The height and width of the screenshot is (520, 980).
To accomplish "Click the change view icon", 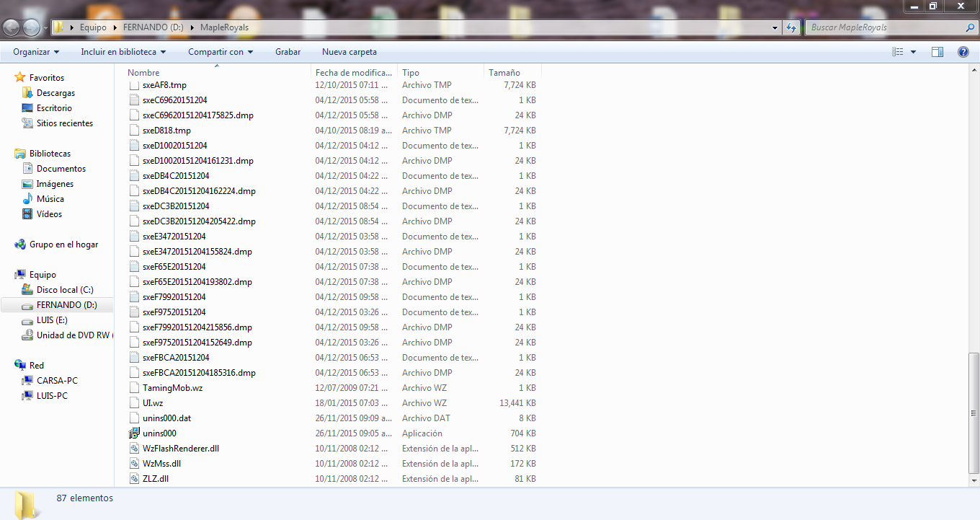I will click(898, 52).
